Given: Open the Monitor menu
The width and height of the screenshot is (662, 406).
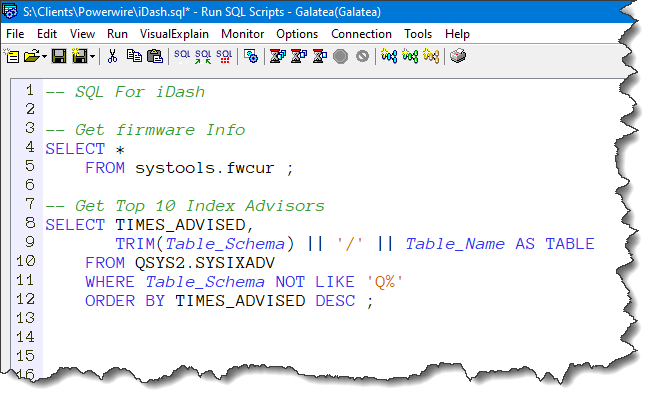Looking at the screenshot, I should click(243, 33).
